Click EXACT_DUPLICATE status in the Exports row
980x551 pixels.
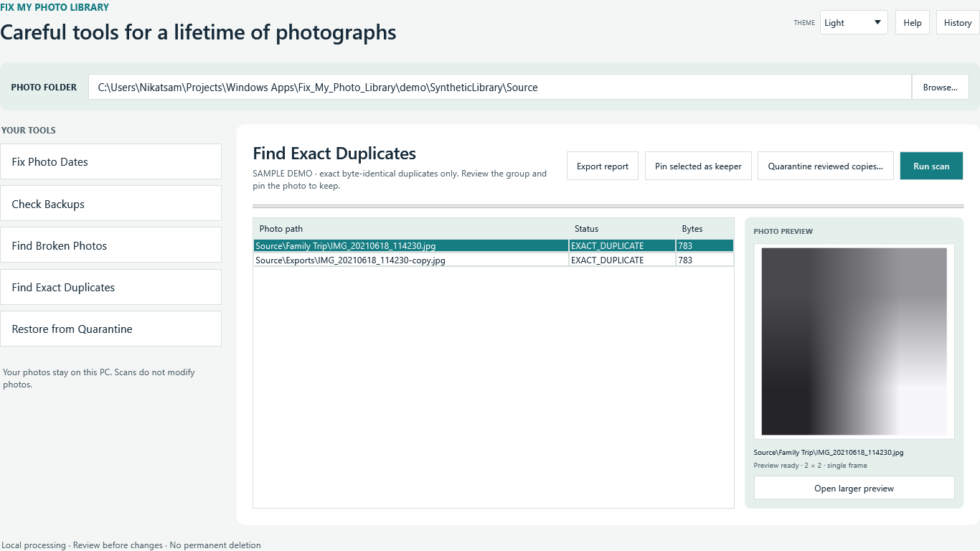608,260
